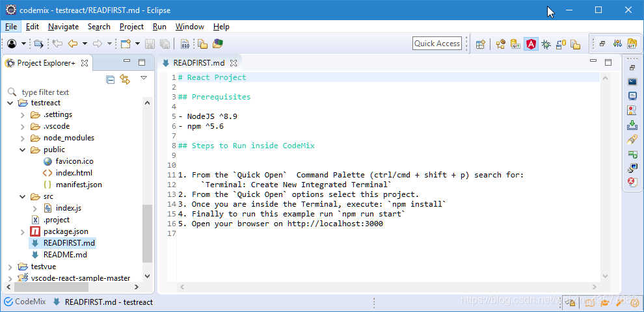
Task: Expand the .vscode folder
Action: 23,126
